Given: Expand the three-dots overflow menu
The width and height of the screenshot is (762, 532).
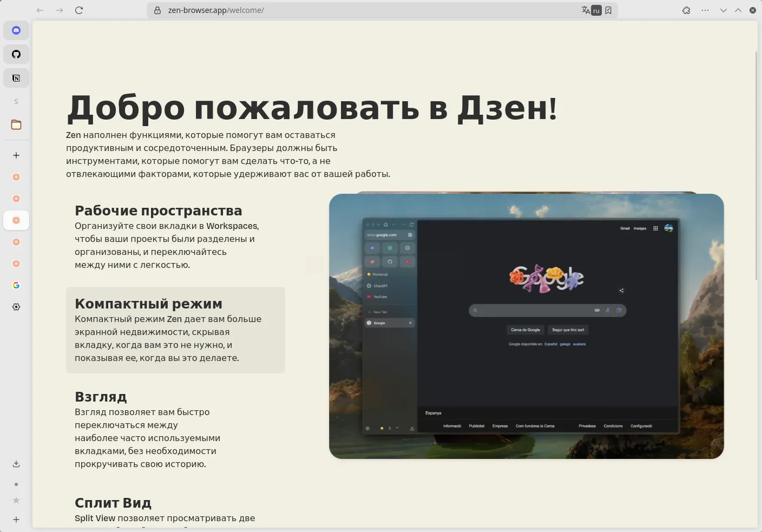Looking at the screenshot, I should click(x=705, y=10).
